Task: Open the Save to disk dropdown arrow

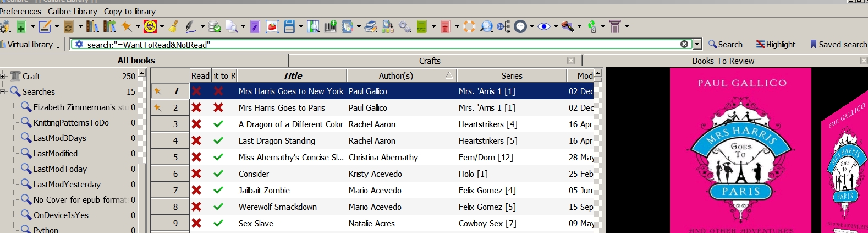Action: [300, 26]
